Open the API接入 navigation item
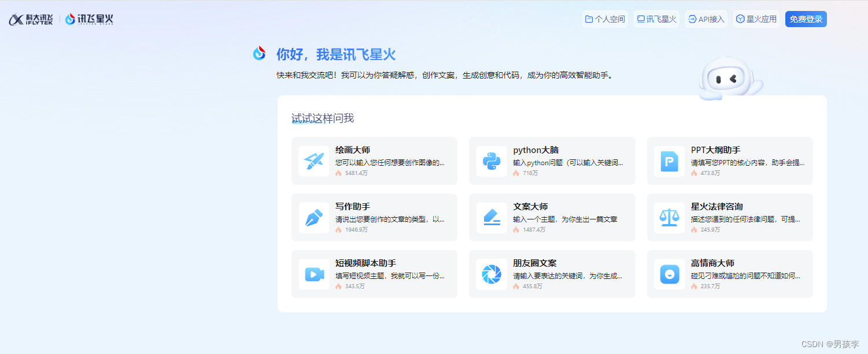This screenshot has width=868, height=354. pos(707,19)
